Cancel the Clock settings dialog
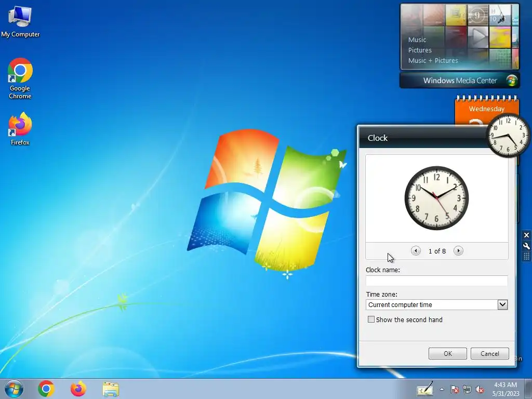Viewport: 532px width, 399px height. coord(489,353)
